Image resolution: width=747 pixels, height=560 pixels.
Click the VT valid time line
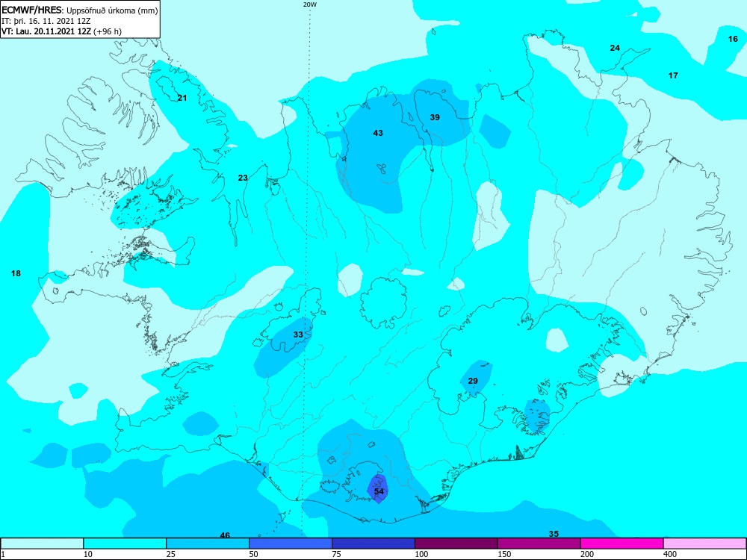[61, 31]
